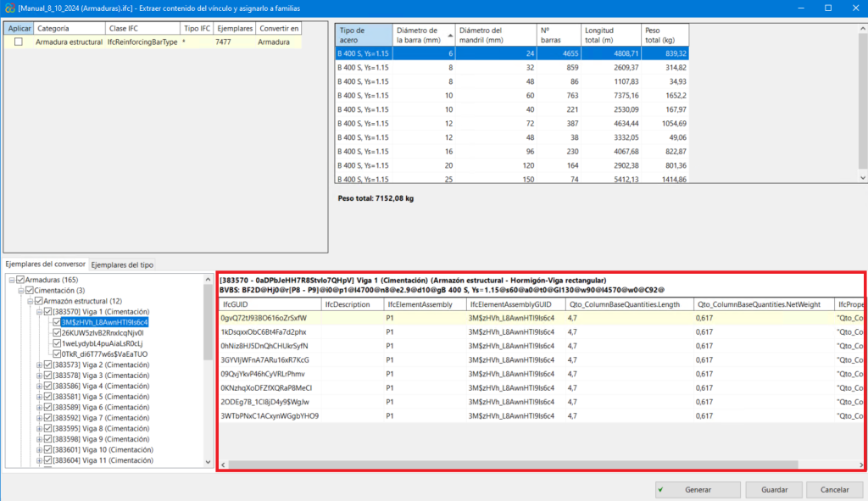Expand the [383578] Viga 3 node
The width and height of the screenshot is (868, 501).
[x=39, y=376]
